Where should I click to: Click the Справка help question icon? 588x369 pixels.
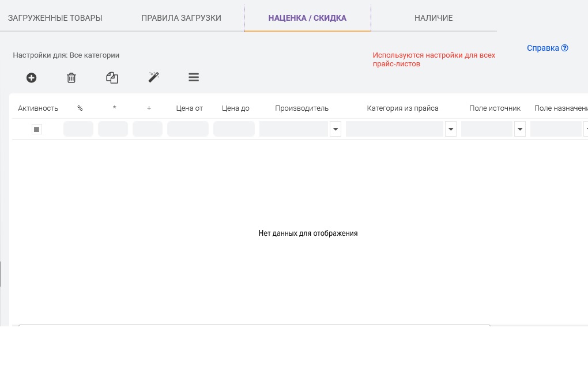[564, 48]
